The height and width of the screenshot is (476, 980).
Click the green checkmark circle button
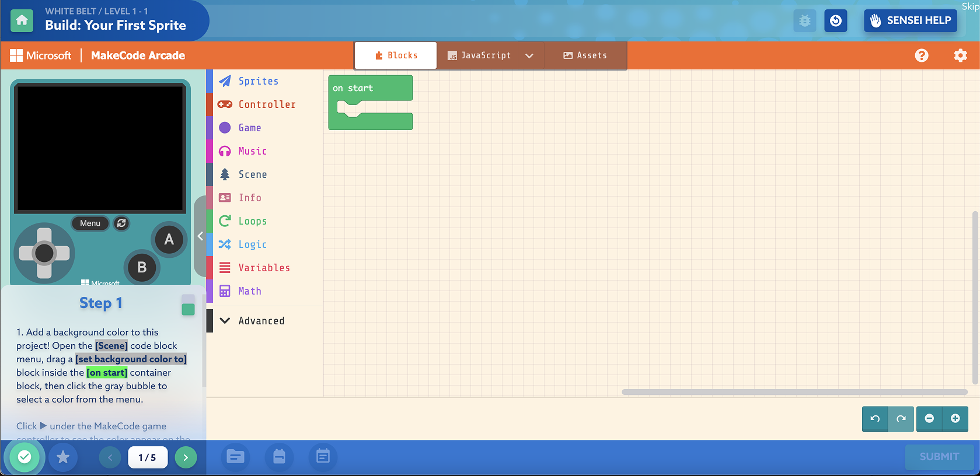pyautogui.click(x=25, y=457)
